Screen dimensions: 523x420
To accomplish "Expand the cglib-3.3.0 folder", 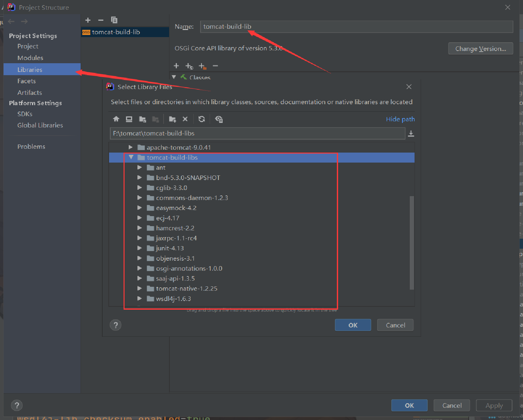I will (139, 187).
